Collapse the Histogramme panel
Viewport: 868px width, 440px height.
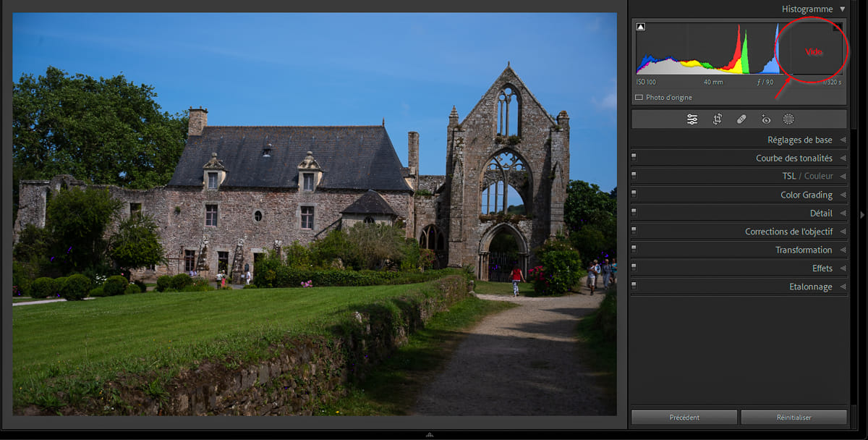(x=842, y=9)
